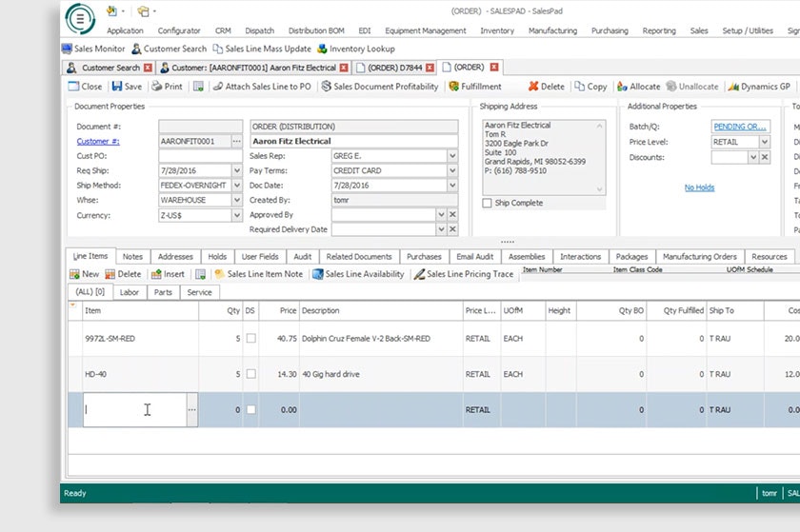The height and width of the screenshot is (532, 800).
Task: Switch to the Notes tab
Action: point(132,257)
